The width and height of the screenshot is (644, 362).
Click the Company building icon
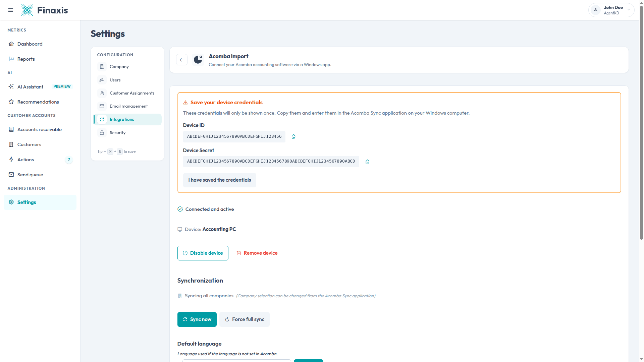click(x=102, y=67)
